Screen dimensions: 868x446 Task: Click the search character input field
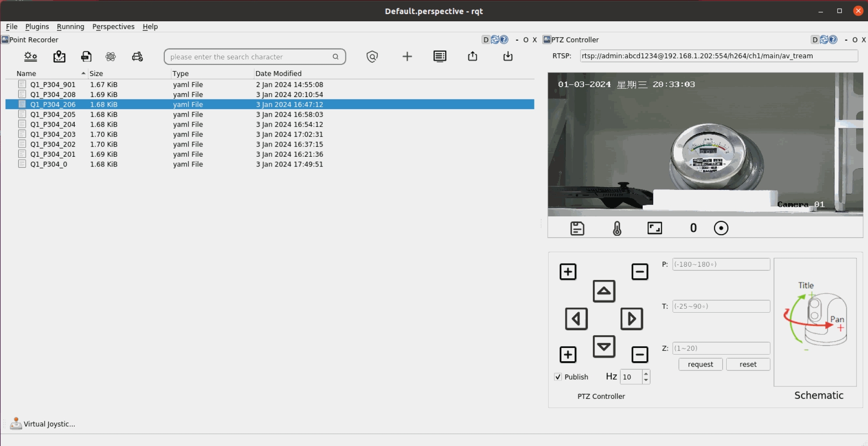point(250,57)
